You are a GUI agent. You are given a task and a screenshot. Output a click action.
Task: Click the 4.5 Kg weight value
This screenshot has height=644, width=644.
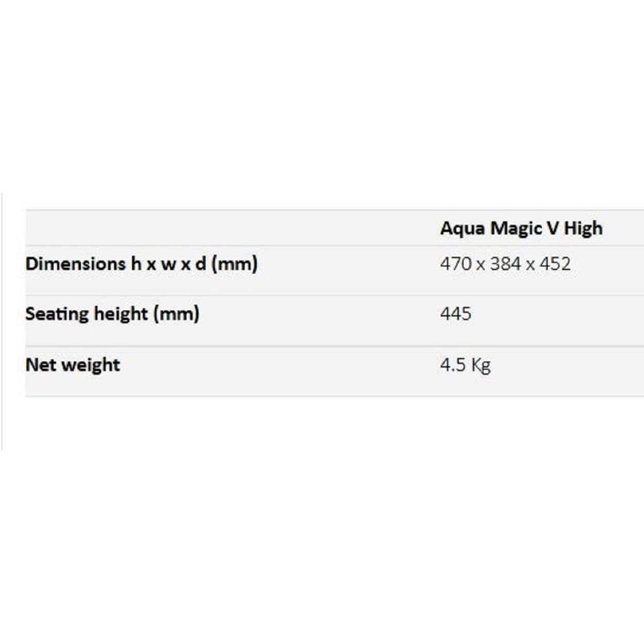(465, 365)
